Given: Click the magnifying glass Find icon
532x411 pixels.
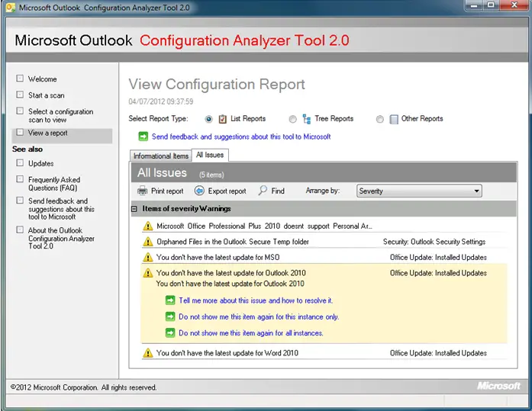Looking at the screenshot, I should click(x=263, y=191).
